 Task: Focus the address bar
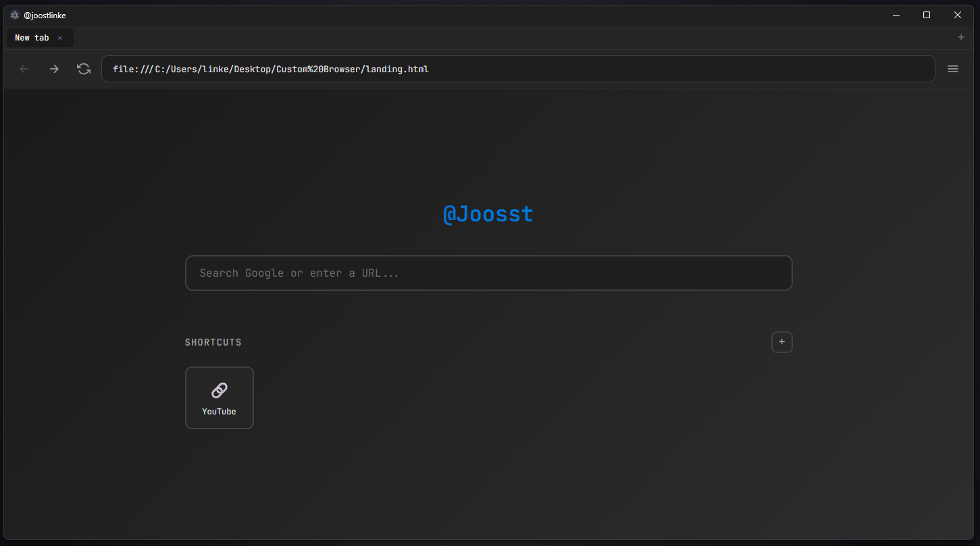pyautogui.click(x=518, y=68)
